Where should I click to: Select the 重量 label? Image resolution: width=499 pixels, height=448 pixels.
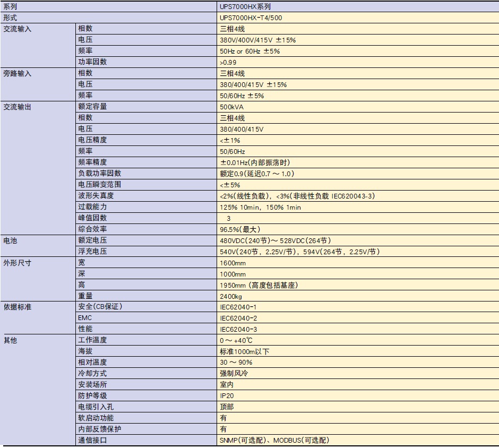tap(85, 296)
